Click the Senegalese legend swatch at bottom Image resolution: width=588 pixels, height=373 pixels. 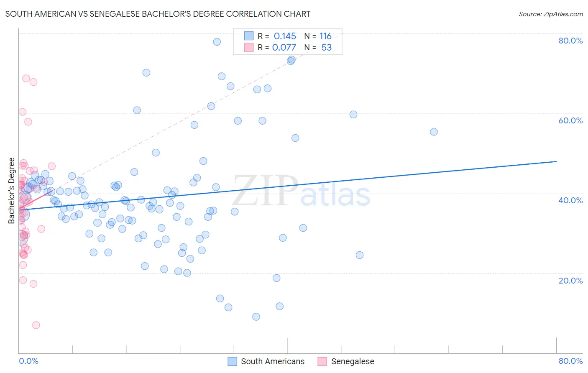click(x=322, y=361)
